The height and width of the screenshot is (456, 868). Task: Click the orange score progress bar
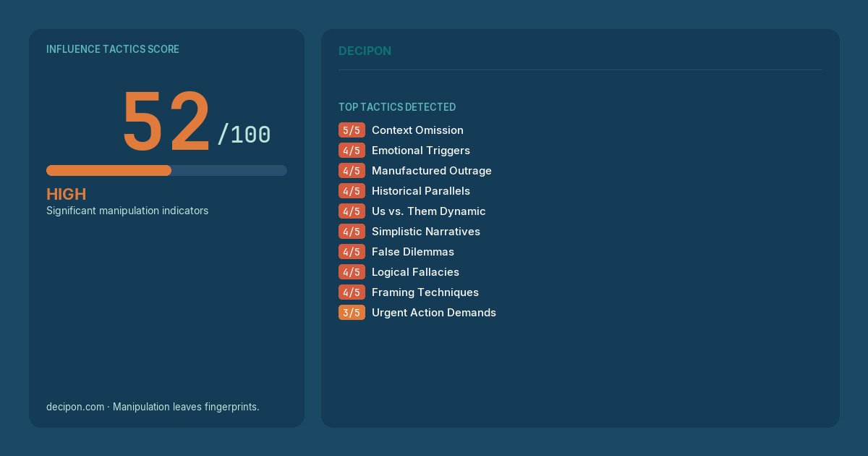pos(109,171)
